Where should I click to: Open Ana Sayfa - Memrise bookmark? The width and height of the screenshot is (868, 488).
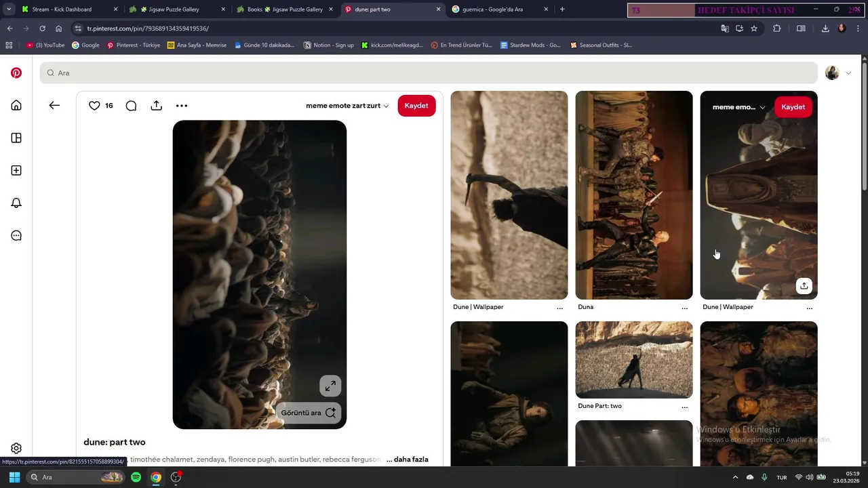pyautogui.click(x=197, y=45)
